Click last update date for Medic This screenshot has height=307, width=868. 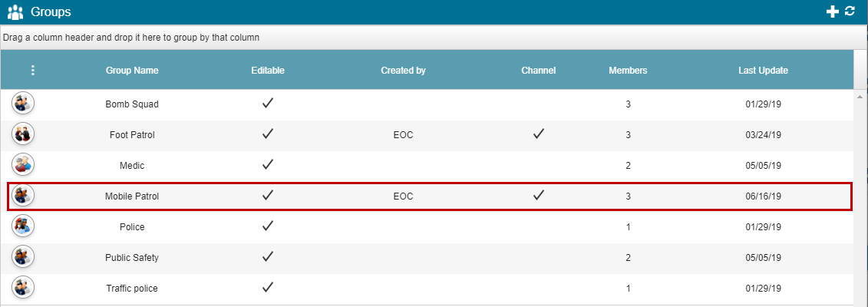click(764, 165)
